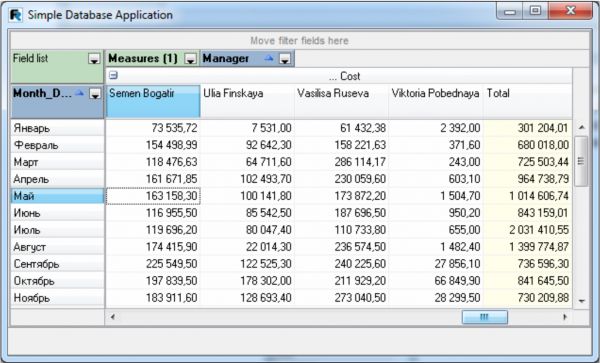This screenshot has width=600, height=363.
Task: Toggle the Manager sort arrow icon
Action: coord(269,58)
